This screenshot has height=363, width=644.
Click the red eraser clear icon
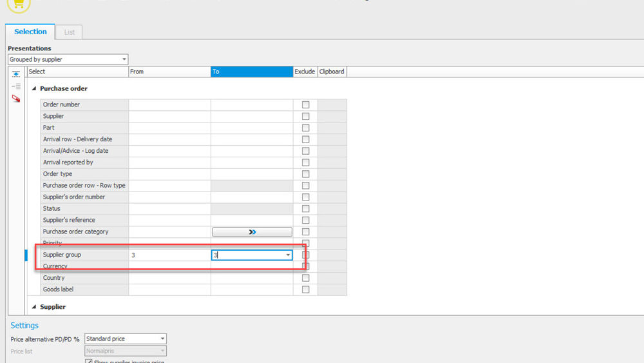[x=16, y=99]
